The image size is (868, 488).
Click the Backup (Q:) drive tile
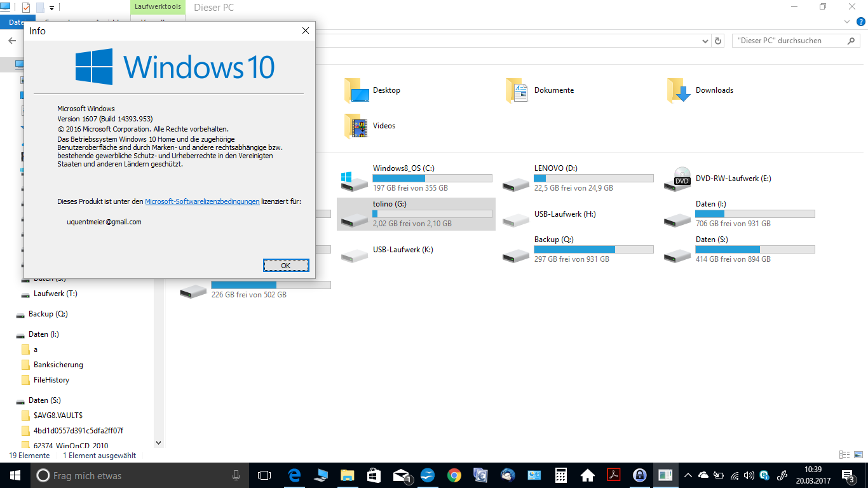pos(577,249)
